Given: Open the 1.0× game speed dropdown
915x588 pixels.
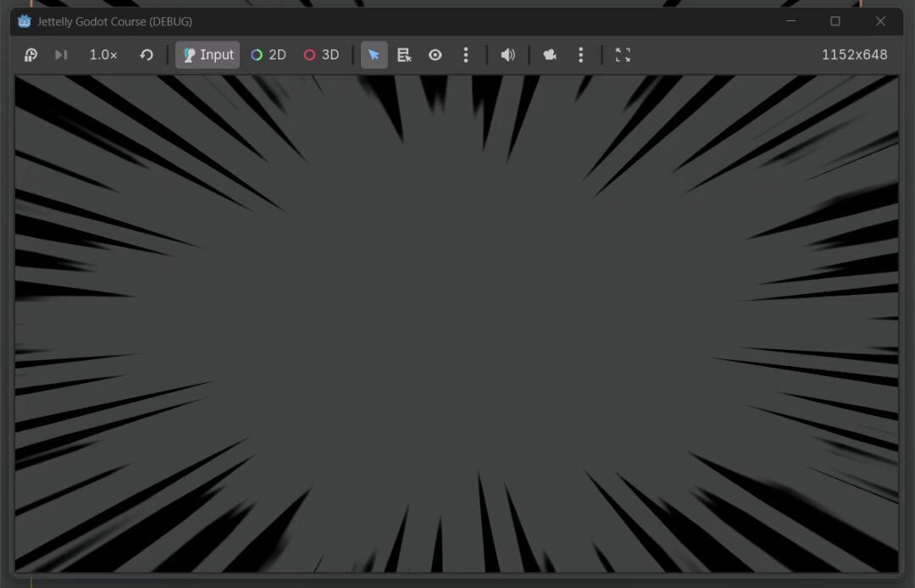Looking at the screenshot, I should [x=103, y=55].
